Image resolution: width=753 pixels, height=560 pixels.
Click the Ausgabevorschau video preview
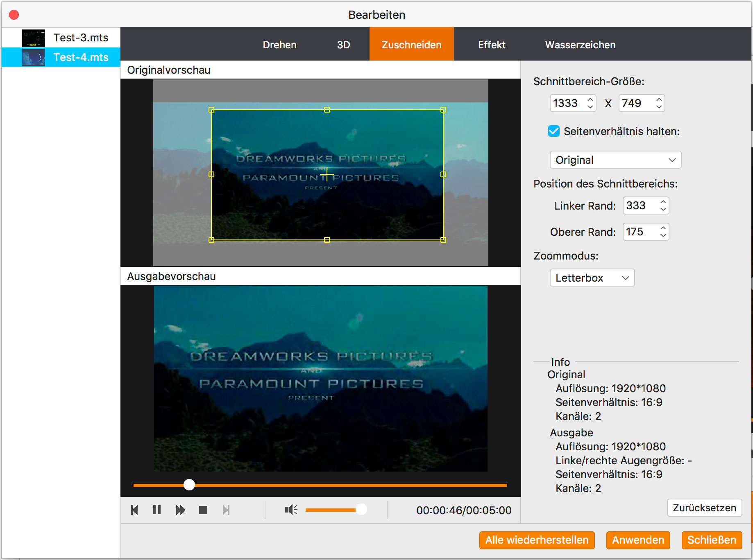pyautogui.click(x=321, y=378)
